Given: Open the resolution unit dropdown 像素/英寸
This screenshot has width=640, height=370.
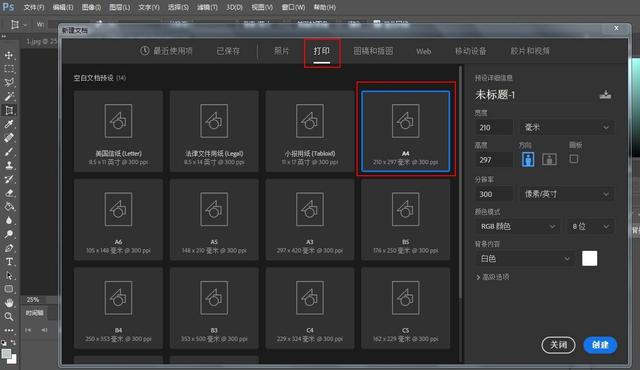Looking at the screenshot, I should point(567,194).
